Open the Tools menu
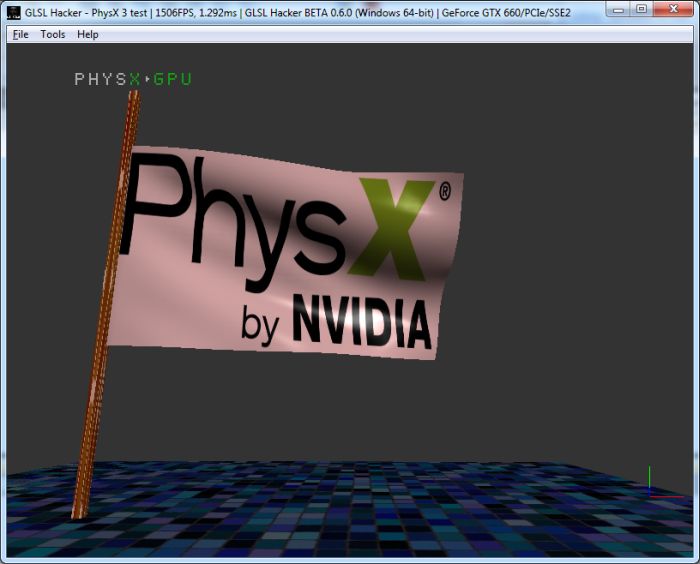Viewport: 700px width, 564px height. (53, 34)
